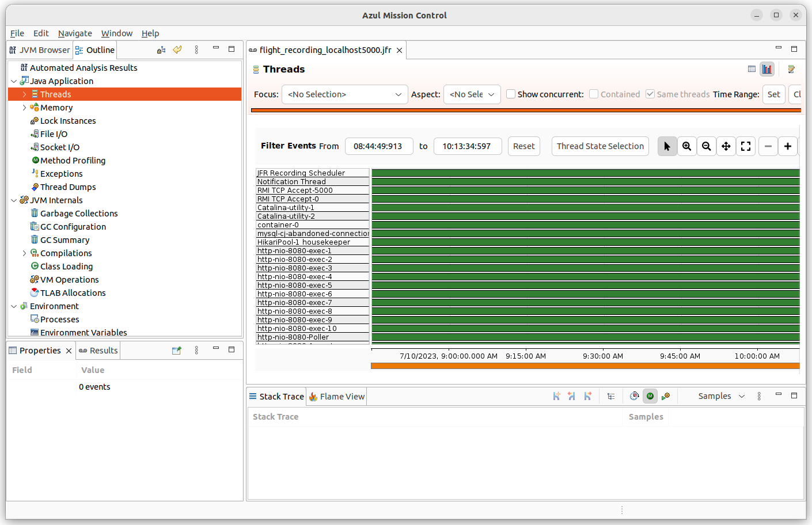Switch to the Flame View tab
812x525 pixels.
(337, 397)
